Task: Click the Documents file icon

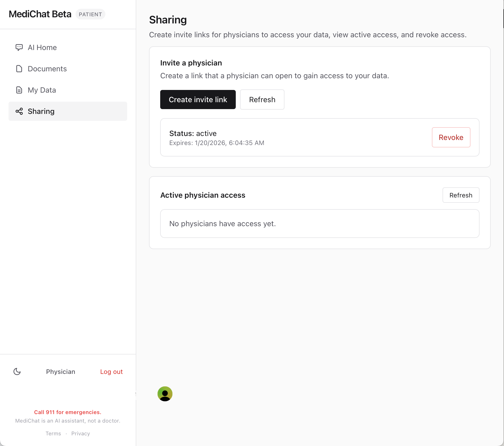Action: click(19, 69)
